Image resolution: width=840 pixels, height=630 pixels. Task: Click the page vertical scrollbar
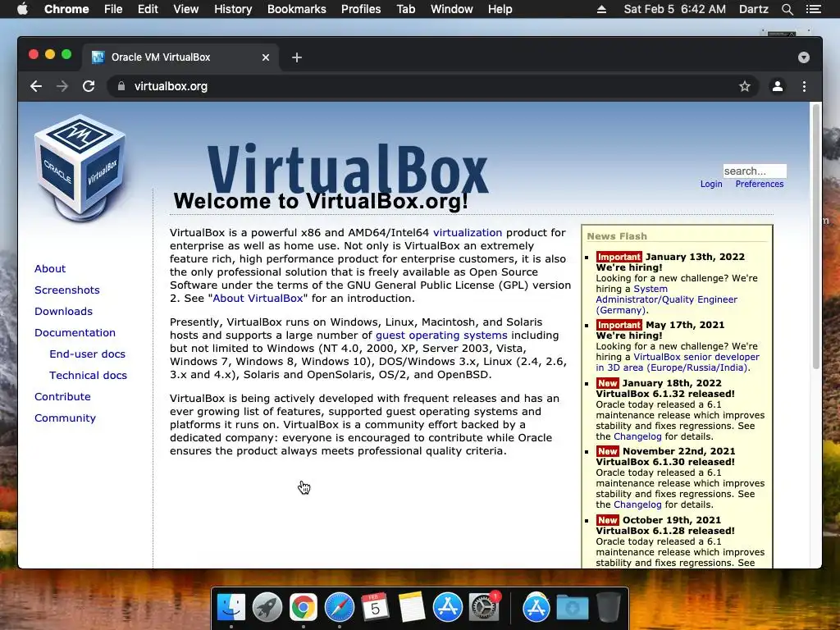(816, 235)
